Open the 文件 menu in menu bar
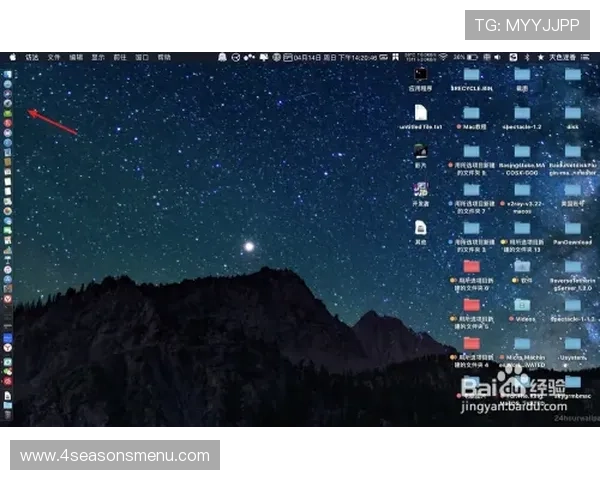Image resolution: width=600 pixels, height=480 pixels. [54, 57]
